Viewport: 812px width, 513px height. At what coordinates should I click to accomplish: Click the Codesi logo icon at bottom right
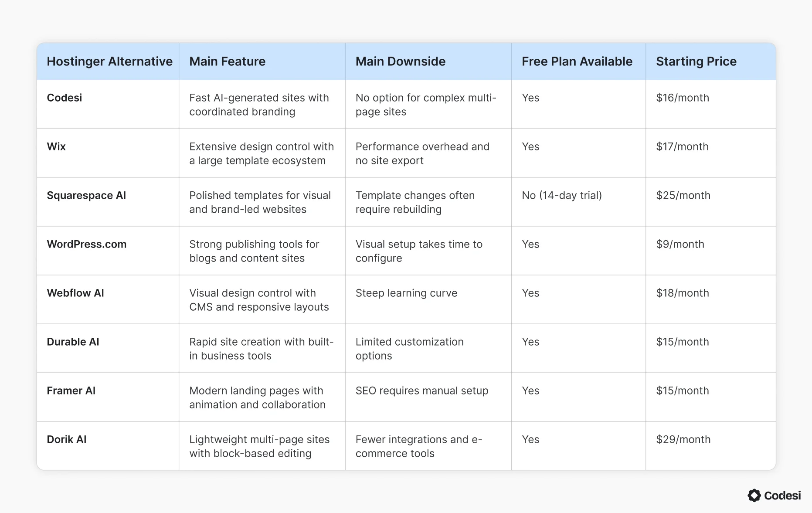tap(754, 496)
